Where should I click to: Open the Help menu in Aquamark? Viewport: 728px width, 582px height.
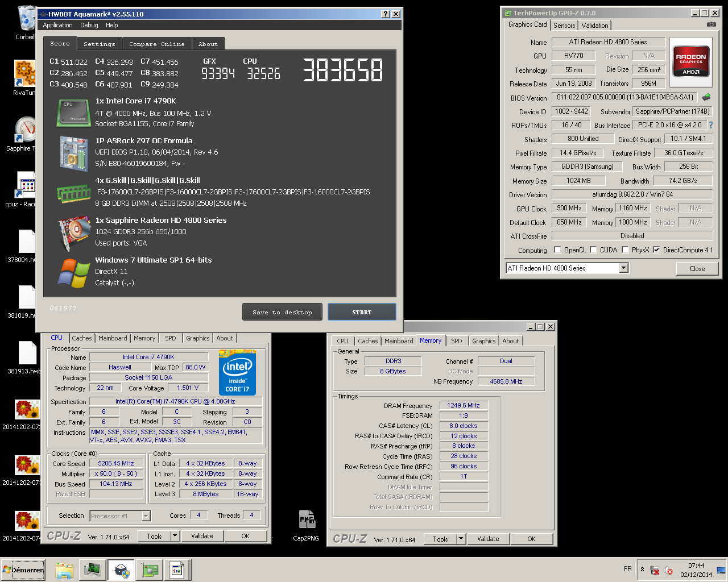(112, 25)
